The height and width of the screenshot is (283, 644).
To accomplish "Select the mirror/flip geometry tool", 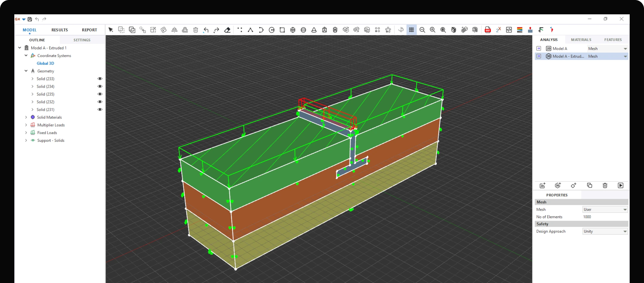I will click(174, 30).
